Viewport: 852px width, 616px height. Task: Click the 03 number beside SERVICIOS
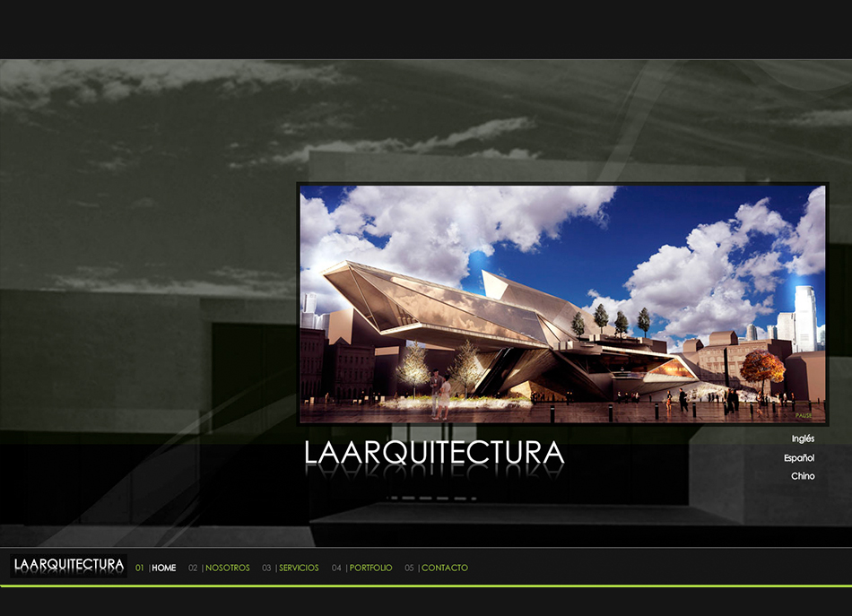tap(266, 568)
